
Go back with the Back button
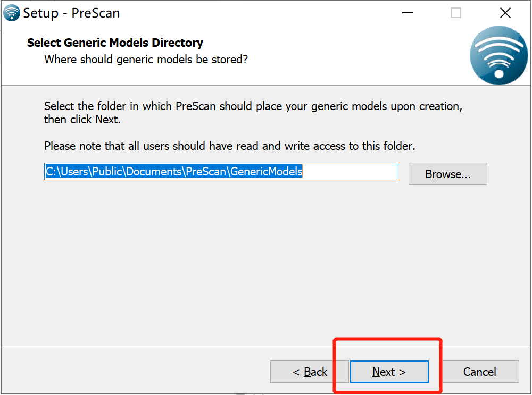pos(310,372)
